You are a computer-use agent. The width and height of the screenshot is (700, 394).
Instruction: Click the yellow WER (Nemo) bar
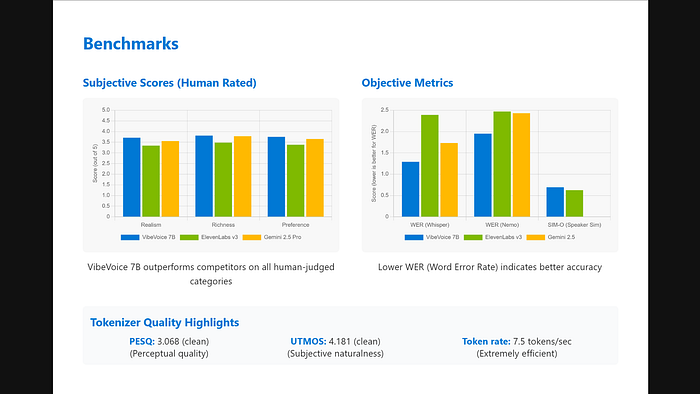(521, 165)
